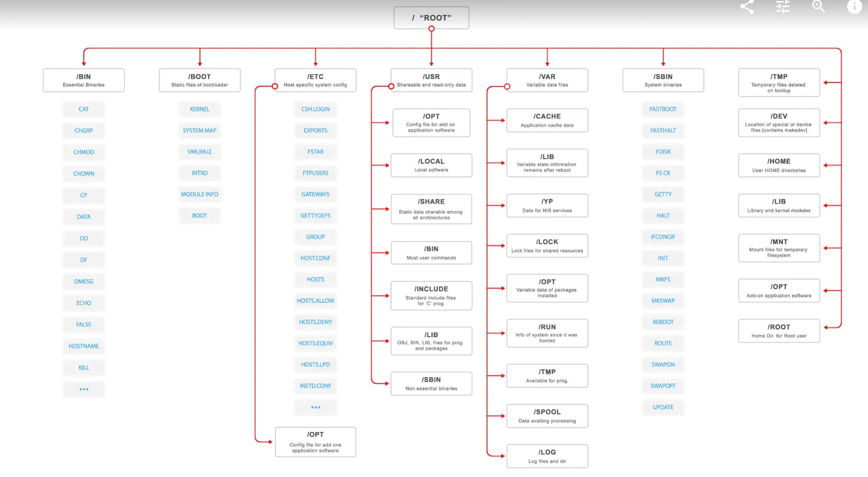Select MKSWAP under /SBIN
The width and height of the screenshot is (868, 477).
pos(663,301)
